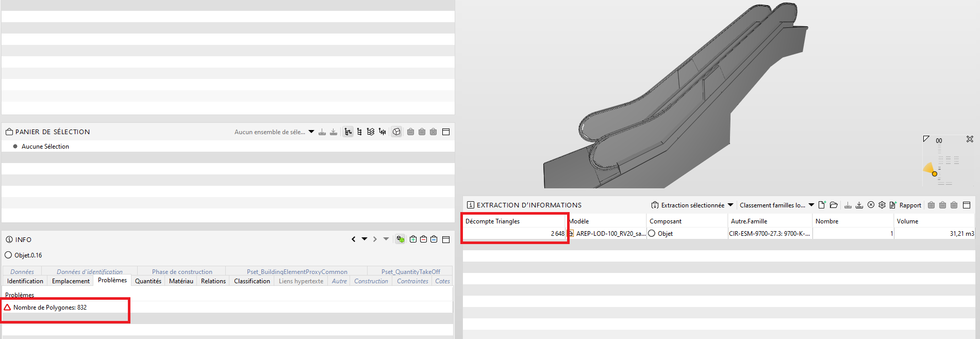Switch selection basket to spatial structure hierarchy view

click(x=382, y=132)
